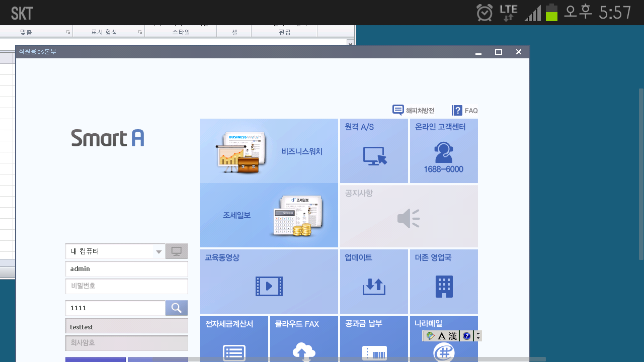Click the monitor icon beside 내 컴퓨터
This screenshot has width=644, height=362.
(x=177, y=251)
